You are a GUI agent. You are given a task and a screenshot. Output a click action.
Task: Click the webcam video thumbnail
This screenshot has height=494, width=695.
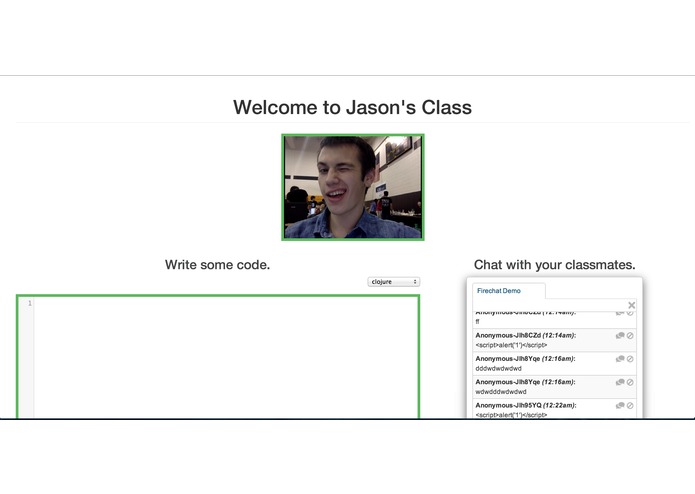coord(353,187)
